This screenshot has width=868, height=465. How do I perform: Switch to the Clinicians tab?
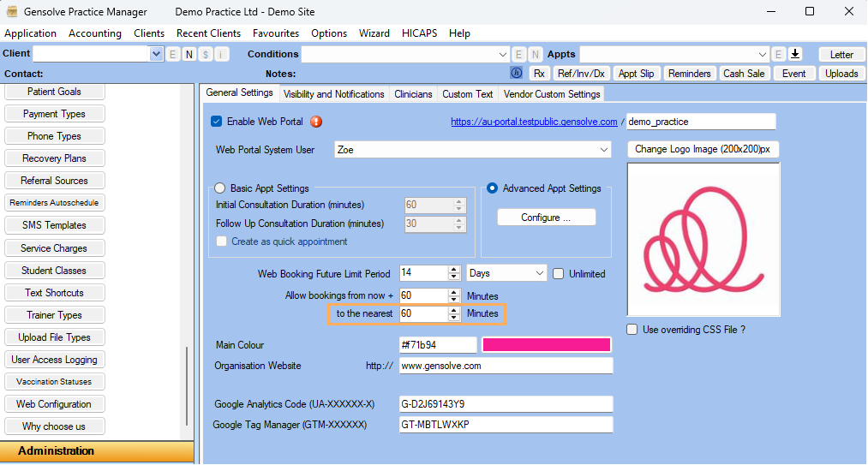point(413,94)
